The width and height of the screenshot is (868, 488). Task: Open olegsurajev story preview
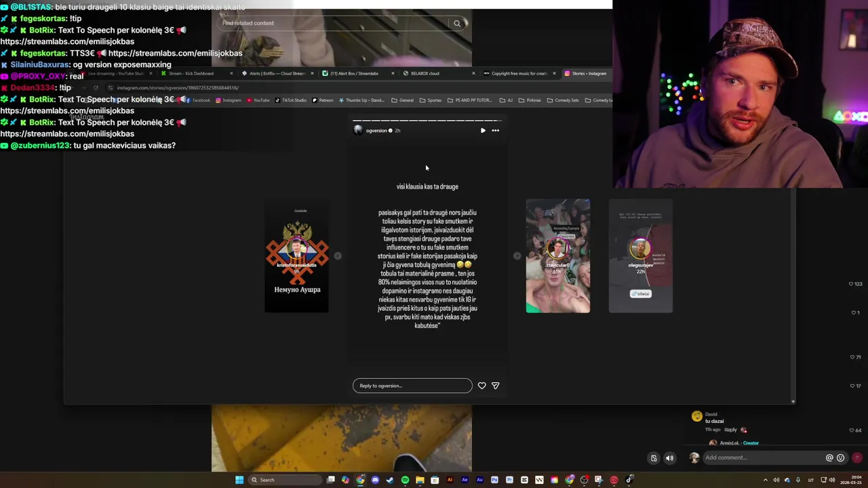click(641, 256)
